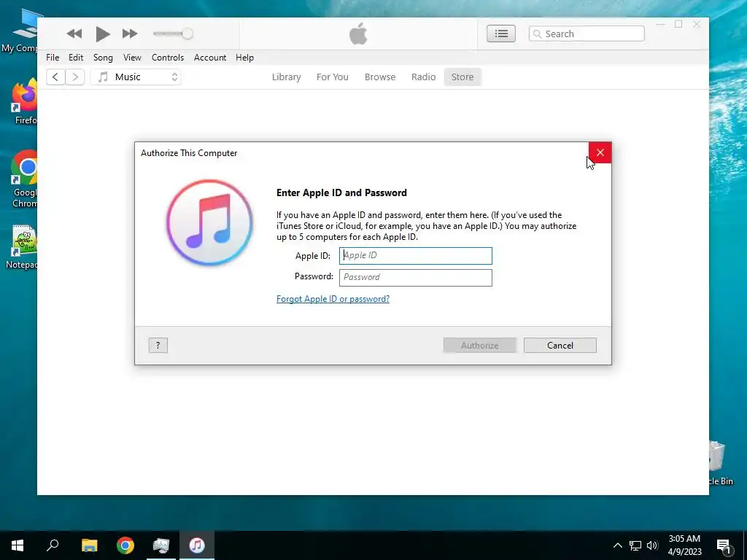Screen dimensions: 747x560
Task: Click the Authorize button
Action: pyautogui.click(x=480, y=345)
